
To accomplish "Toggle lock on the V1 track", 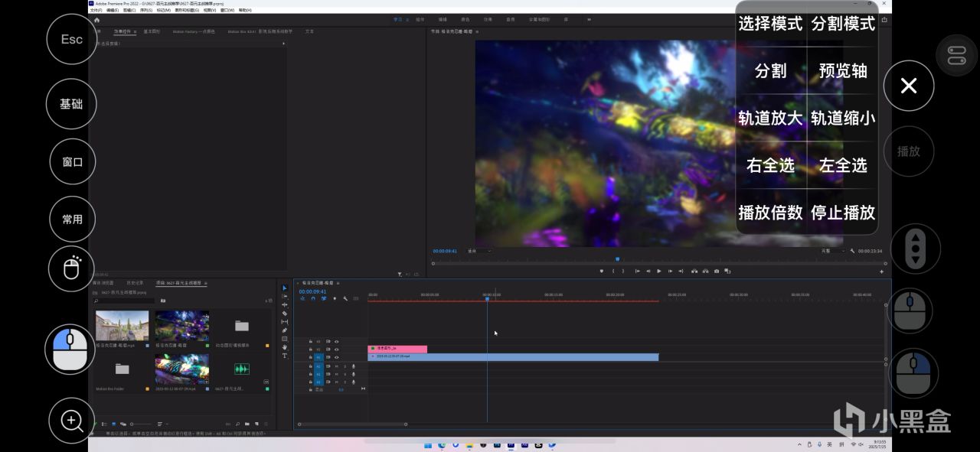I will pyautogui.click(x=310, y=357).
